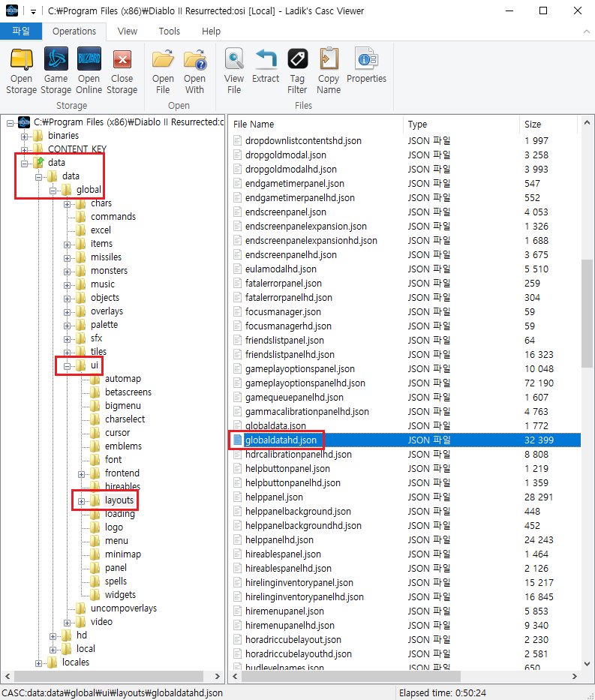This screenshot has width=595, height=700.
Task: Expand the monsters folder node
Action: (67, 272)
